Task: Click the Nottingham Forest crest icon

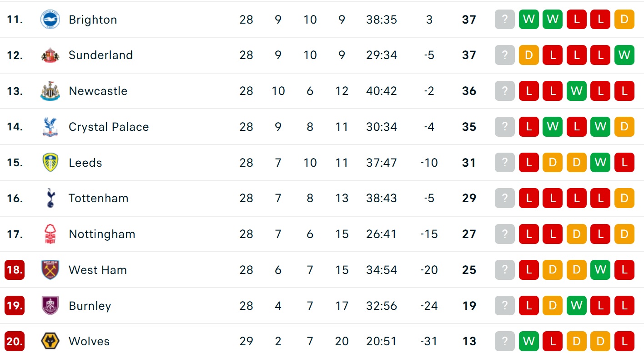Action: click(50, 234)
